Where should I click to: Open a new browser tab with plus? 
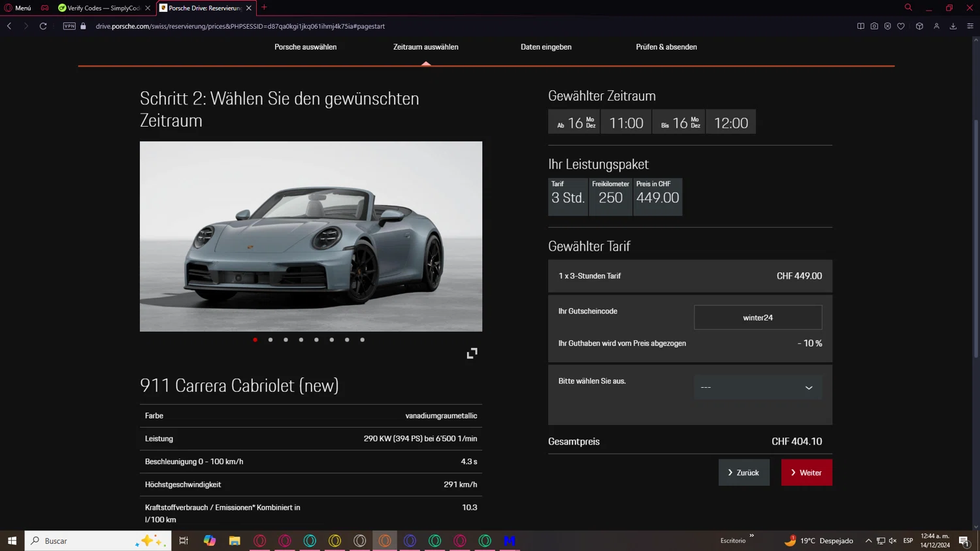point(264,7)
